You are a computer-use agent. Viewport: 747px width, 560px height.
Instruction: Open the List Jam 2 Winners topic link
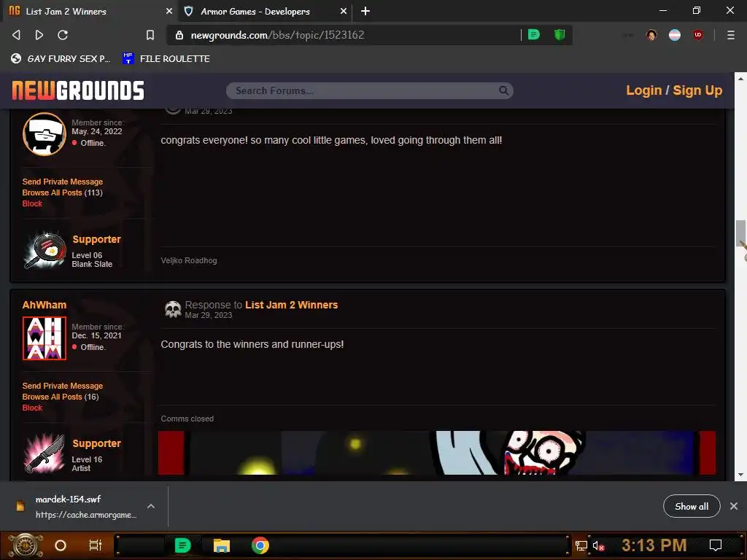291,305
